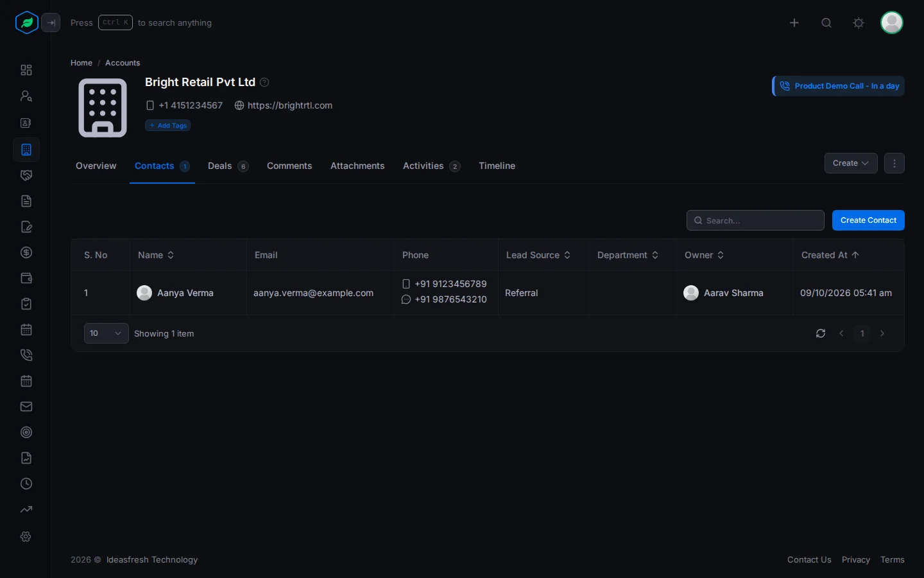Open the Product Demo Call reminder banner
The height and width of the screenshot is (578, 924).
pyautogui.click(x=839, y=86)
